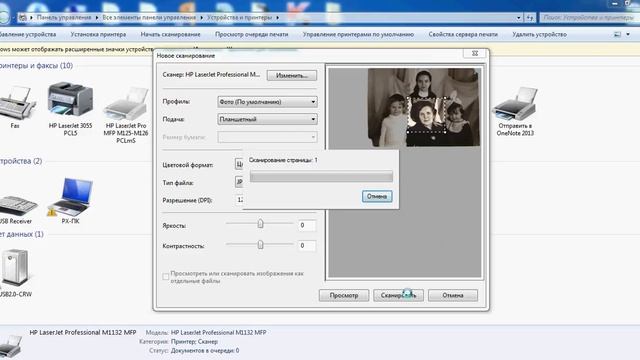This screenshot has height=360, width=640.
Task: Select the Fax device icon
Action: point(16,103)
